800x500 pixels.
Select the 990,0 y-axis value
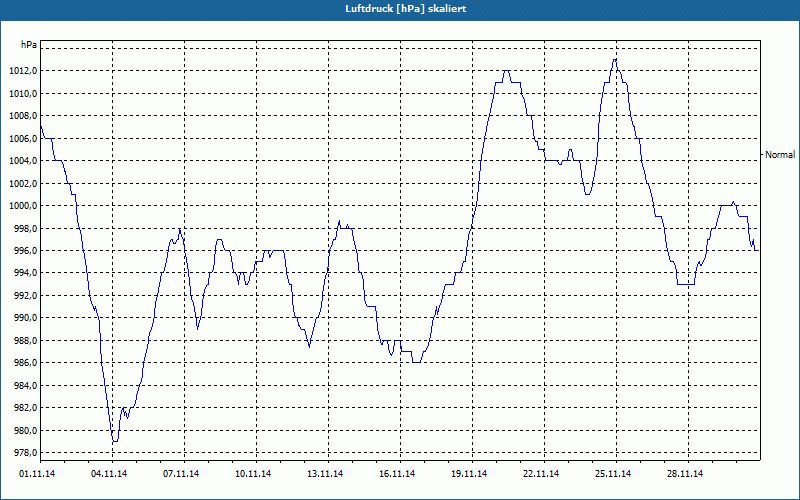click(26, 318)
